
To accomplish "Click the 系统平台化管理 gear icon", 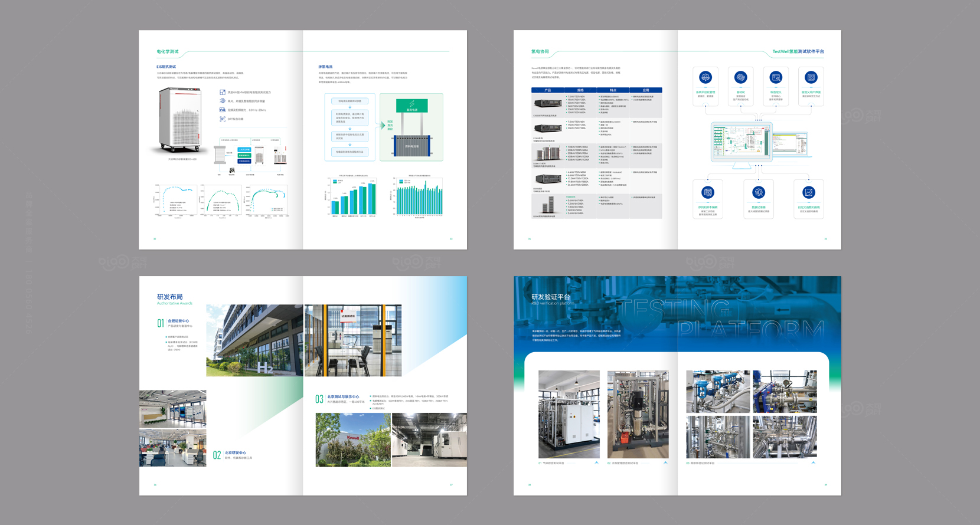I will pyautogui.click(x=705, y=77).
